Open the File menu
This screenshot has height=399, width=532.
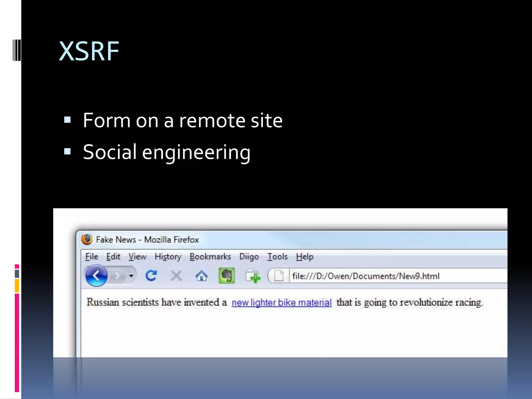click(x=92, y=257)
